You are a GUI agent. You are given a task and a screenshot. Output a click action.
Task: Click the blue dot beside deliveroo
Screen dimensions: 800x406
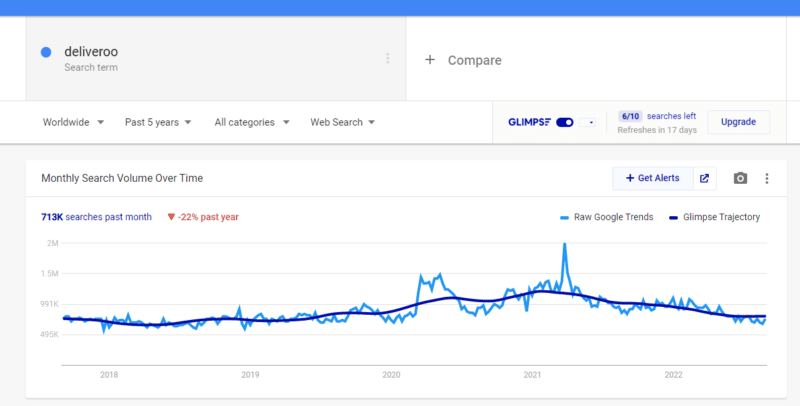[x=46, y=53]
